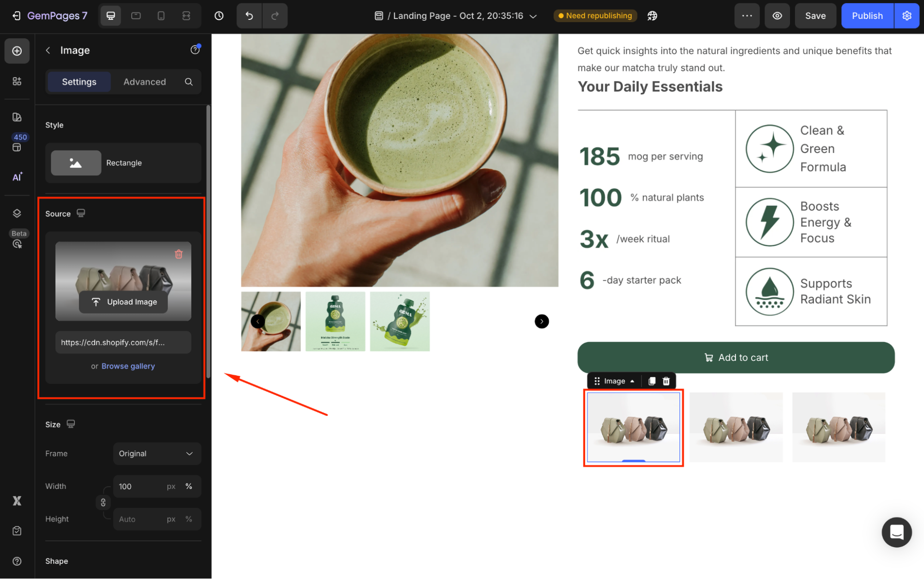
Task: Switch to mobile device view
Action: (x=161, y=16)
